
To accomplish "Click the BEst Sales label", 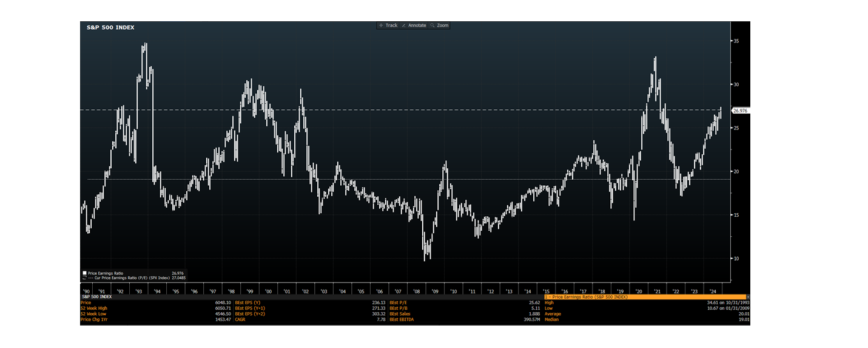I will [401, 313].
